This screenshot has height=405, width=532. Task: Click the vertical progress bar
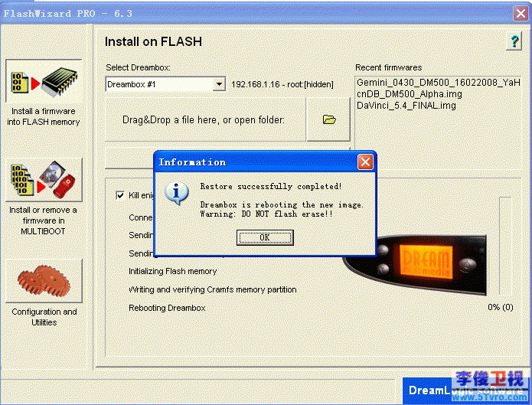click(x=505, y=246)
